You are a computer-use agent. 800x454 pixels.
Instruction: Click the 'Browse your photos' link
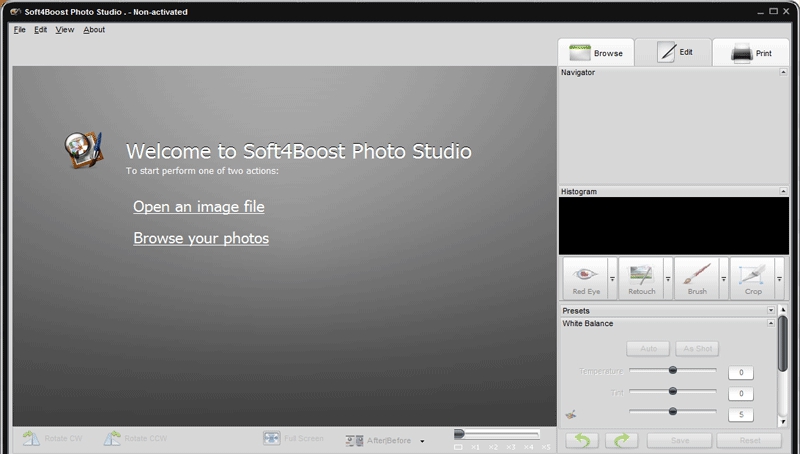point(201,239)
